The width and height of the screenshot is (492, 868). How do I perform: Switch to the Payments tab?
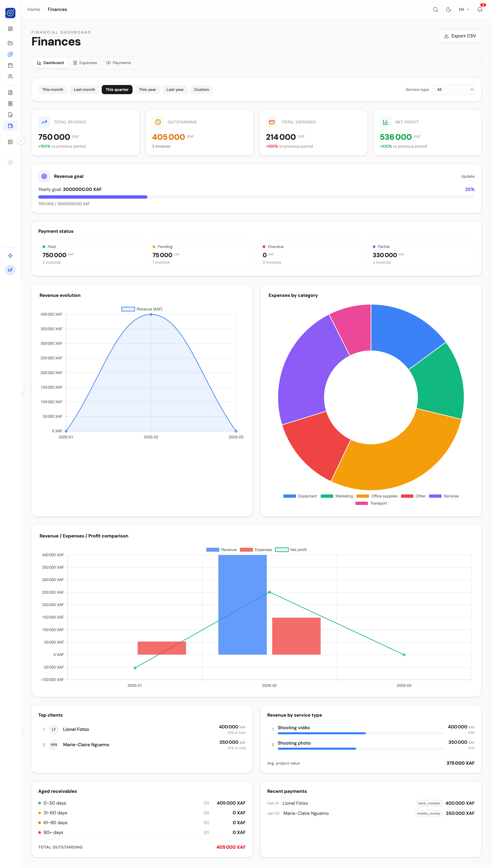coord(119,63)
